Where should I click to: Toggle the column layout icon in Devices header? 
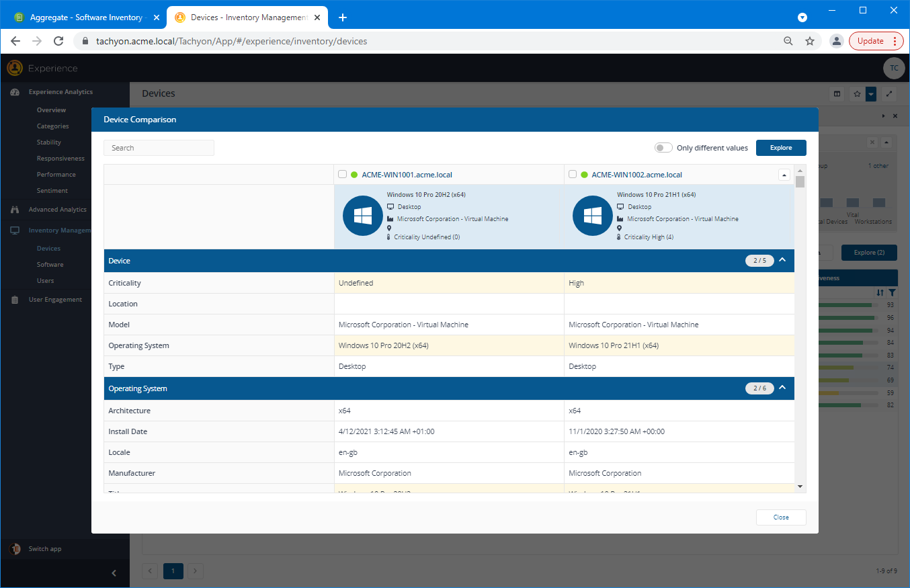pos(837,94)
